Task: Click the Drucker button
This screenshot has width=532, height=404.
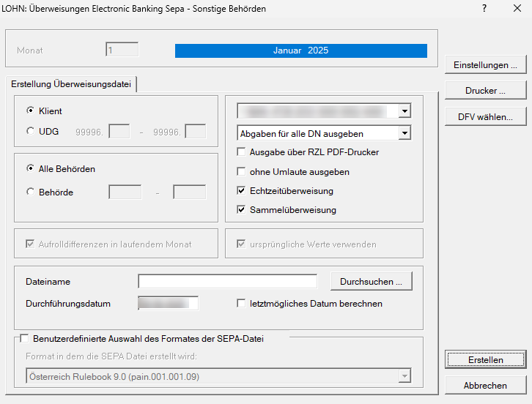Action: 485,91
